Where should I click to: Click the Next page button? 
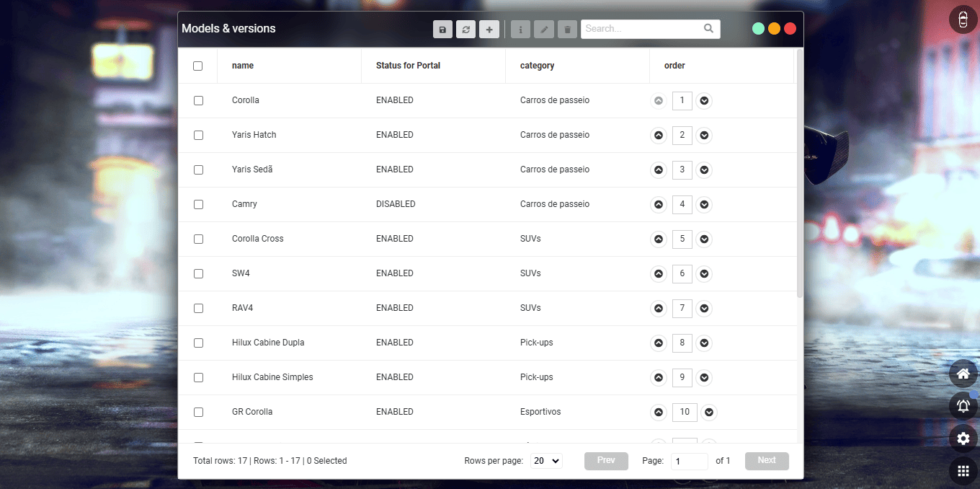(767, 461)
